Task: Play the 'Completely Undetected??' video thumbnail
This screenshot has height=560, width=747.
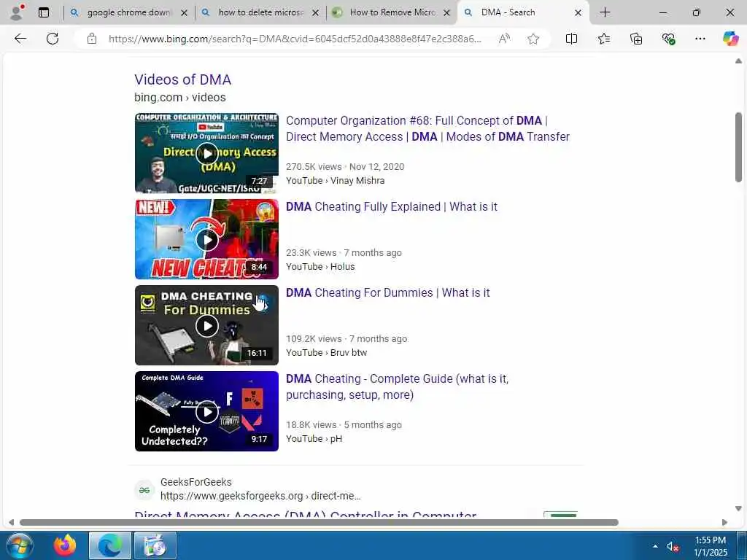Action: point(206,411)
